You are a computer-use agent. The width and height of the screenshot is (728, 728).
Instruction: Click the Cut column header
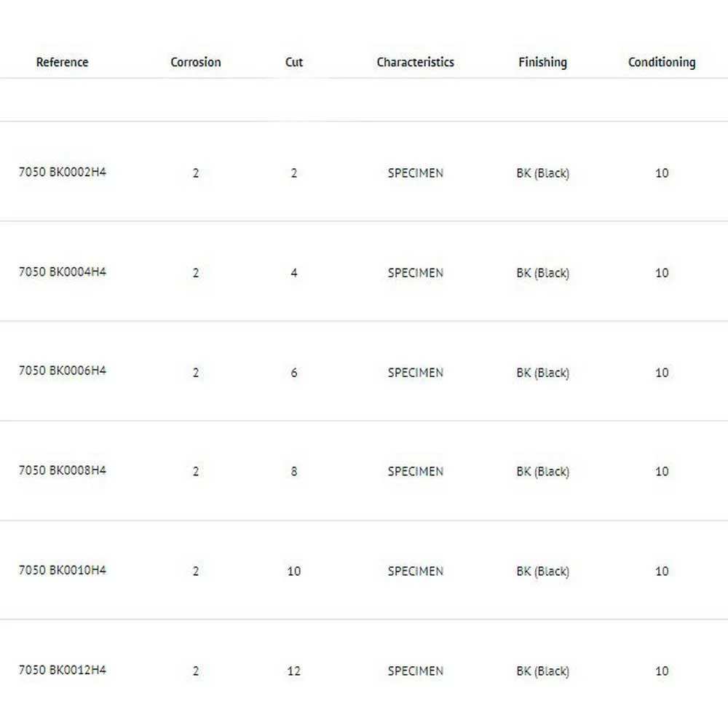pos(293,63)
